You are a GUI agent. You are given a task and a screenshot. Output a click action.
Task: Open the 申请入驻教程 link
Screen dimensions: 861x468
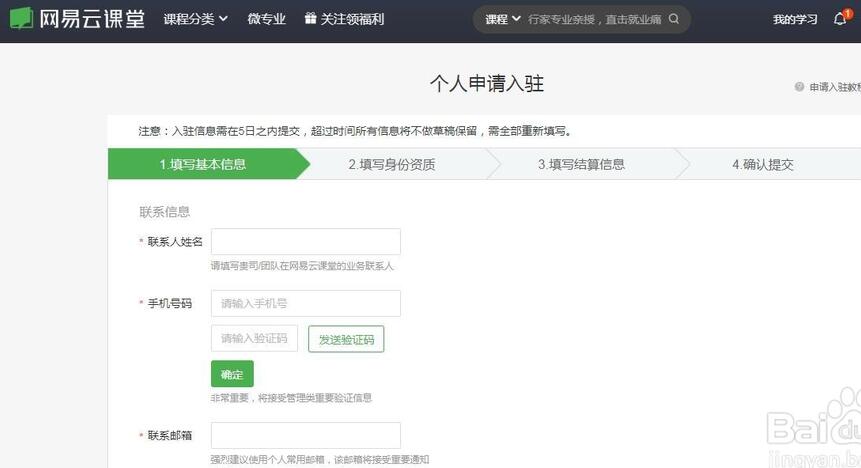835,87
